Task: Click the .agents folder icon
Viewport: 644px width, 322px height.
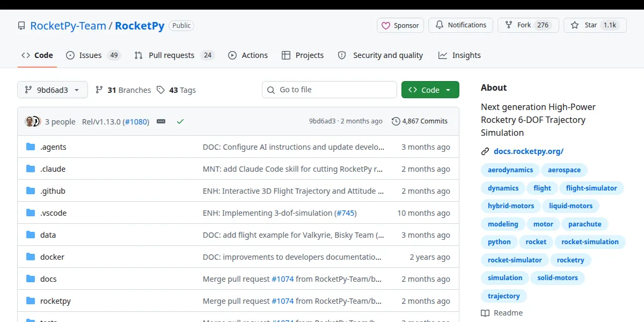Action: tap(31, 147)
